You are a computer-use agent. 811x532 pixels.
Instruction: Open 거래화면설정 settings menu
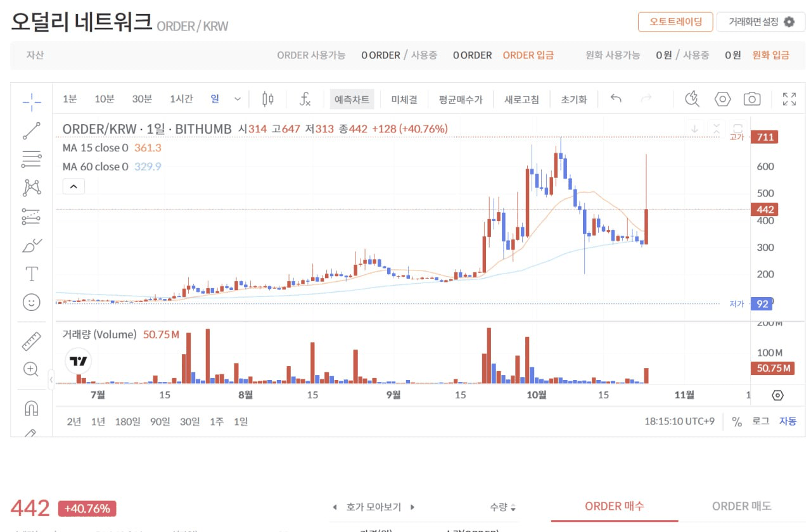pyautogui.click(x=761, y=22)
